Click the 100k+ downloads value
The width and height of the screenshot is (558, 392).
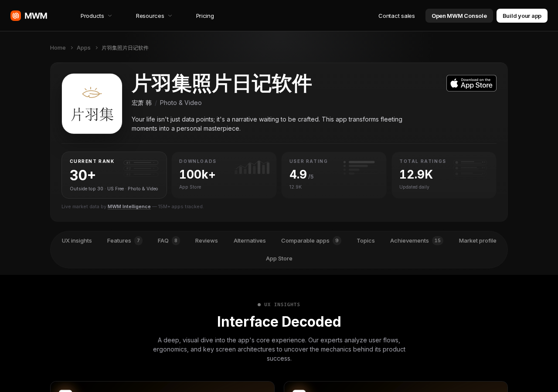pos(197,174)
